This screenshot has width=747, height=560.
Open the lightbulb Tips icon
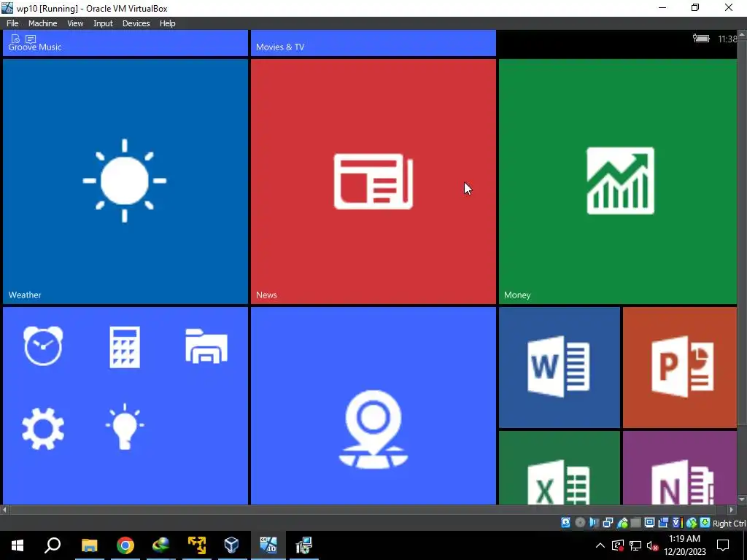click(x=125, y=427)
